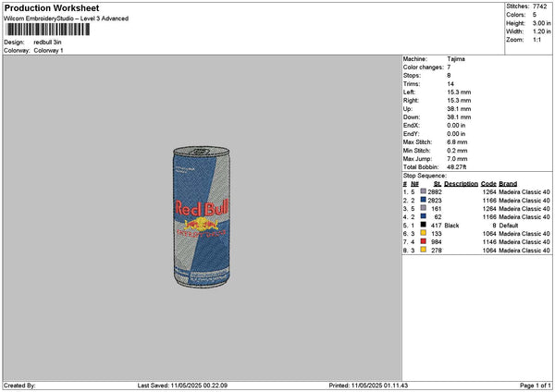Image resolution: width=555 pixels, height=392 pixels.
Task: Click the design barcode image
Action: coord(48,30)
